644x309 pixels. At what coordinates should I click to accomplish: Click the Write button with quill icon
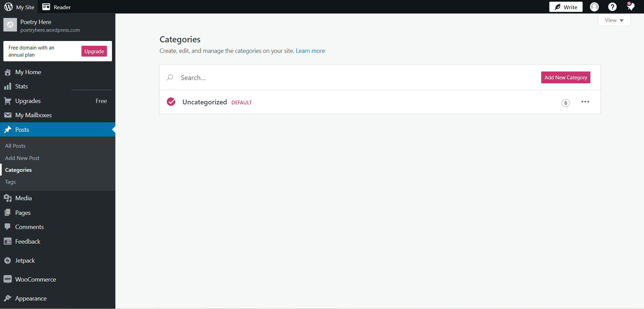pyautogui.click(x=566, y=7)
